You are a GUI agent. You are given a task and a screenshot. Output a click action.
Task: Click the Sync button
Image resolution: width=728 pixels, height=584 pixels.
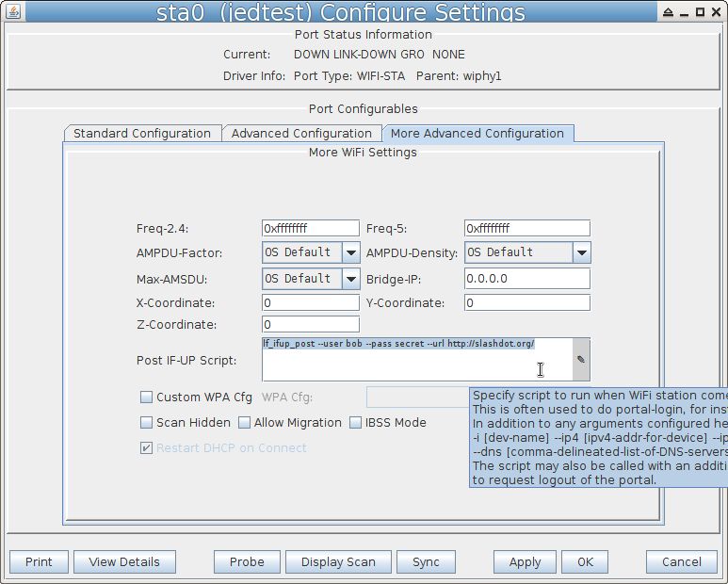pyautogui.click(x=426, y=562)
